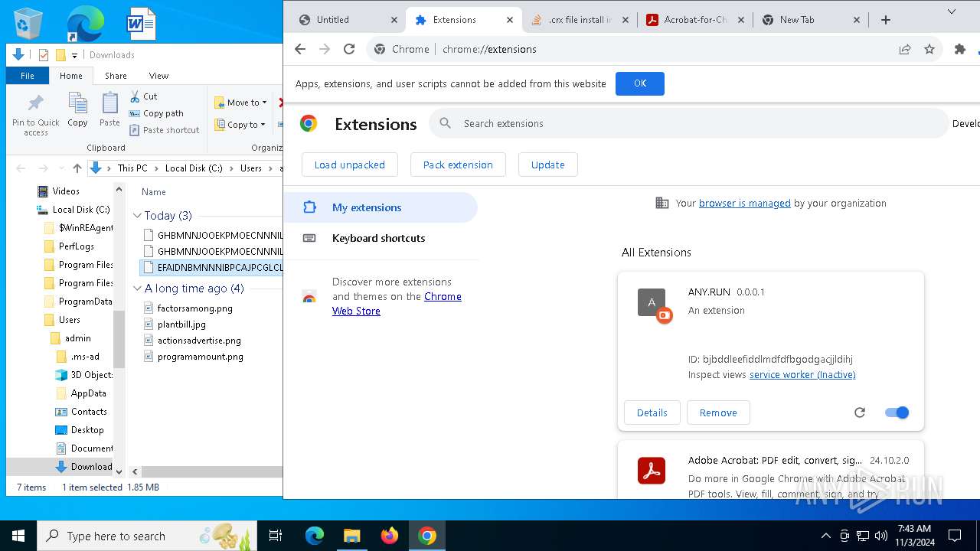Screen dimensions: 980x551
Task: Click Pin to Quick access in Explorer
Action: tap(36, 115)
